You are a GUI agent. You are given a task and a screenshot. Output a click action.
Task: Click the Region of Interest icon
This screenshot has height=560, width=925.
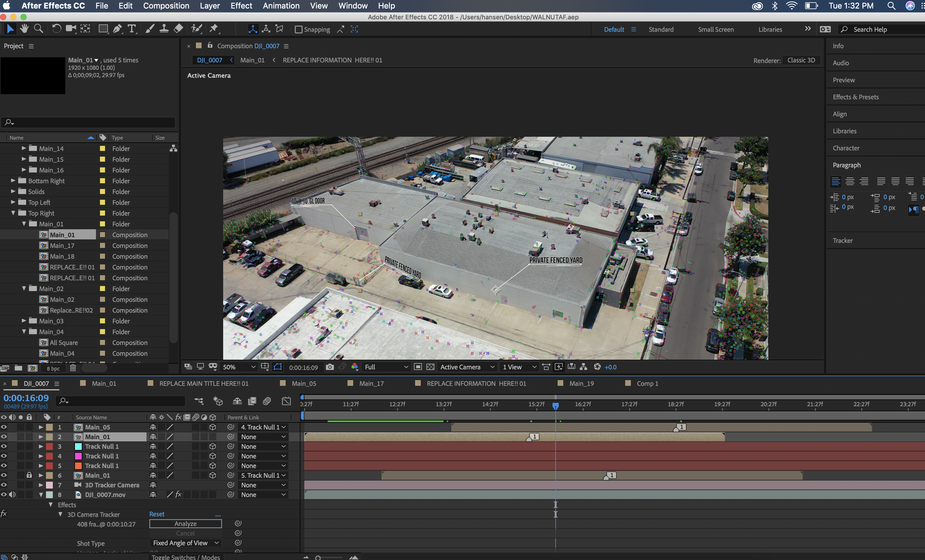click(418, 367)
